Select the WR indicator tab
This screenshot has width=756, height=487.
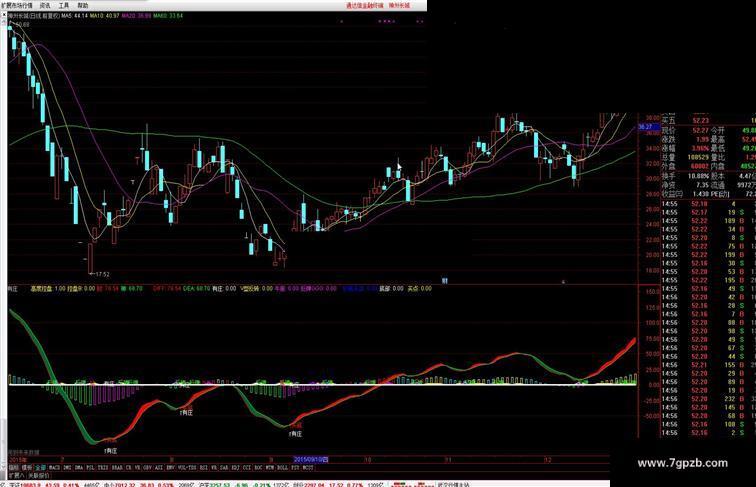coord(214,468)
